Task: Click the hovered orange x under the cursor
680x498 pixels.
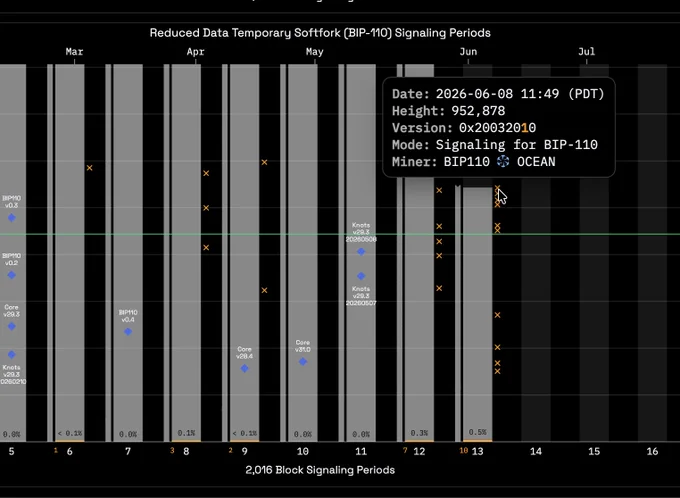Action: (497, 188)
